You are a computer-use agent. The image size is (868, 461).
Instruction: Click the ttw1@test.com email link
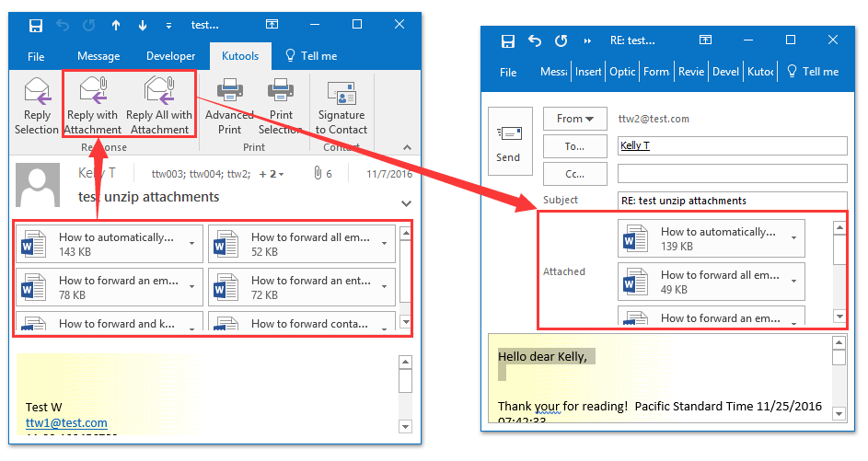tap(66, 423)
